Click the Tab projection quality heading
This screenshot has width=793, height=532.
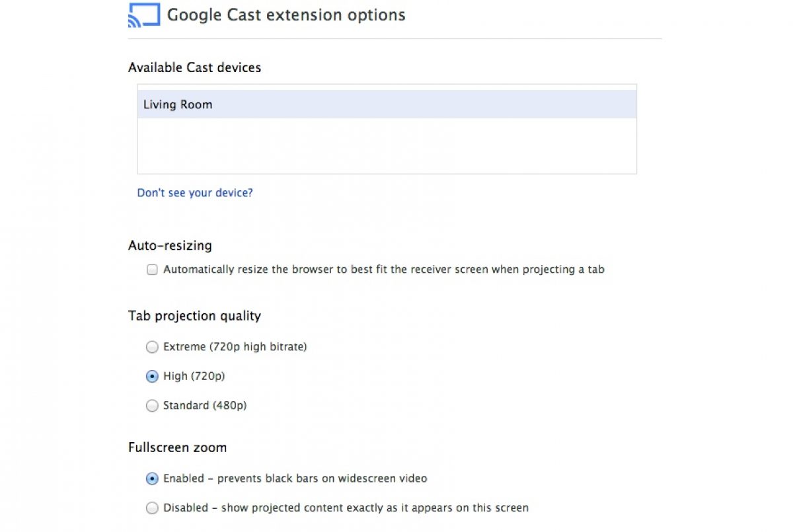click(194, 316)
